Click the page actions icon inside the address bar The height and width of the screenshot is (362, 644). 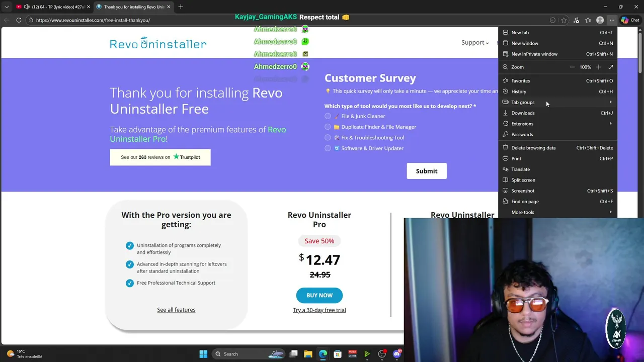(x=552, y=20)
